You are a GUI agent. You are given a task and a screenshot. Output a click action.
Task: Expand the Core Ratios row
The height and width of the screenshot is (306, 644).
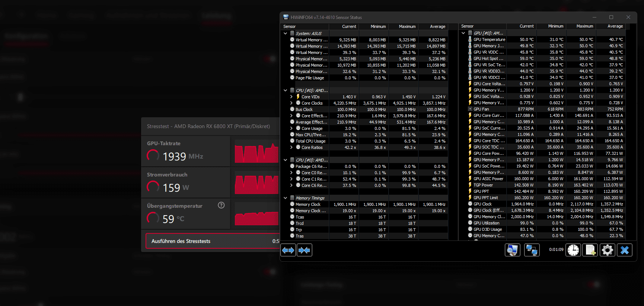pyautogui.click(x=291, y=147)
